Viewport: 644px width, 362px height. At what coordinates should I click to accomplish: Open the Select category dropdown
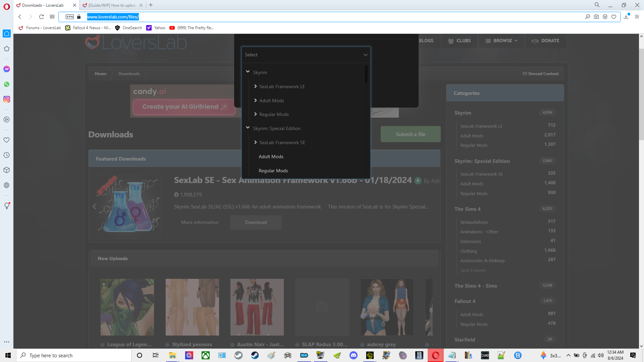[x=306, y=55]
